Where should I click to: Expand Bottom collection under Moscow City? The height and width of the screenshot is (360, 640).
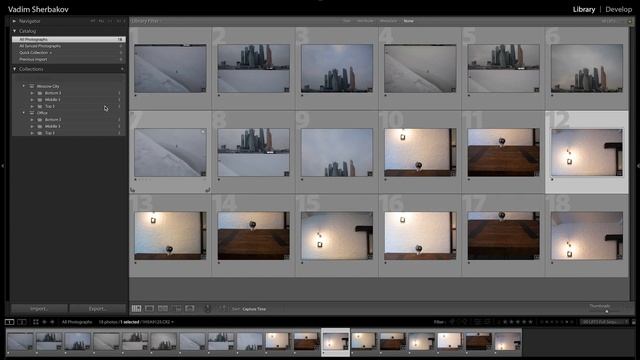32,93
